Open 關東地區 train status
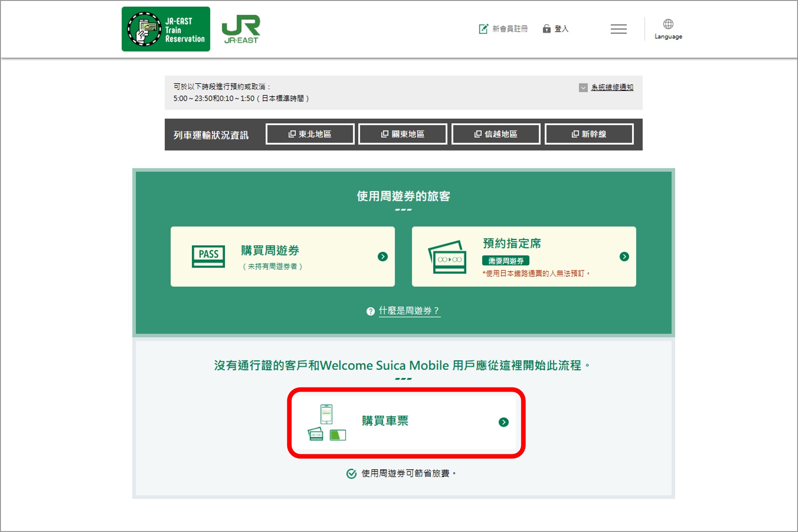This screenshot has width=798, height=532. (403, 134)
